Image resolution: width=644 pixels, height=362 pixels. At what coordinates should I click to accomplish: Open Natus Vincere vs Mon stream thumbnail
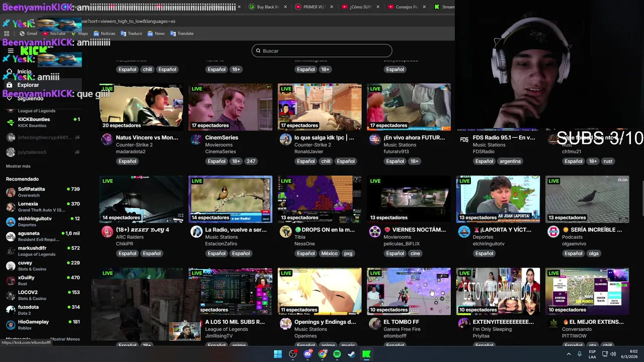[141, 107]
